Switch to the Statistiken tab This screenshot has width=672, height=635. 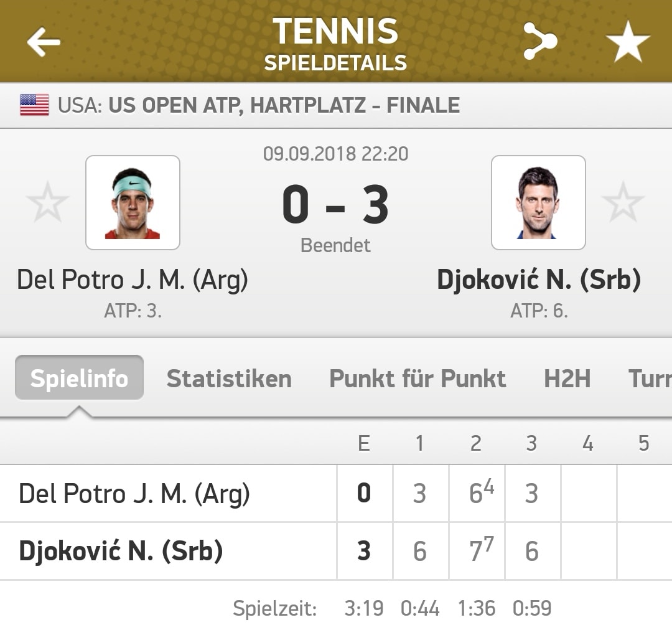coord(229,379)
